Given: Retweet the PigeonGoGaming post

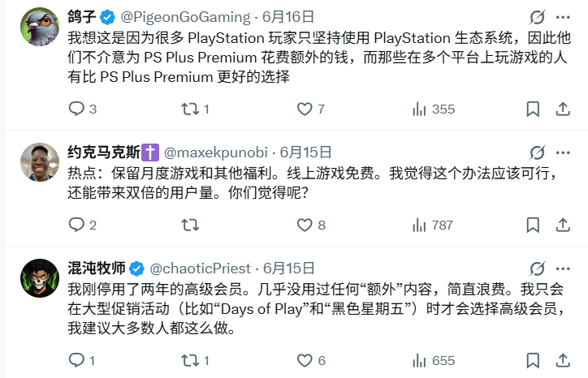Looking at the screenshot, I should [192, 109].
